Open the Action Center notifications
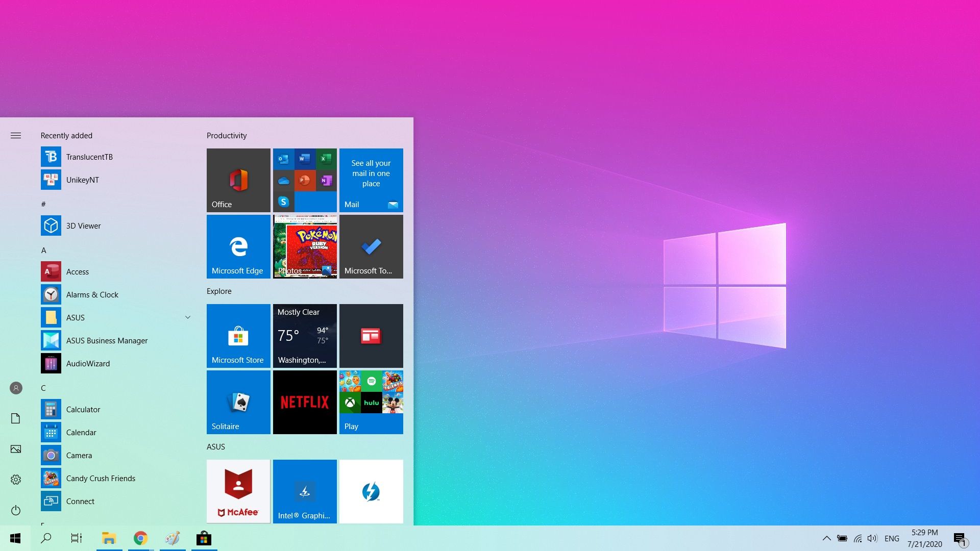980x551 pixels. tap(960, 539)
